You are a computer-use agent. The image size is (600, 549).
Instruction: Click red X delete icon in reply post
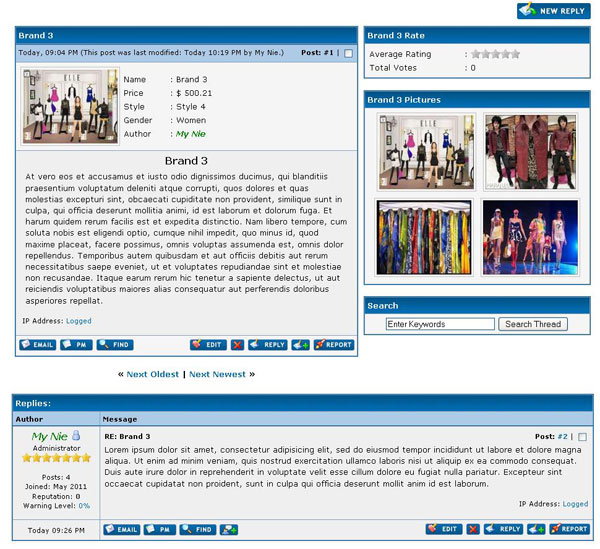tap(473, 529)
